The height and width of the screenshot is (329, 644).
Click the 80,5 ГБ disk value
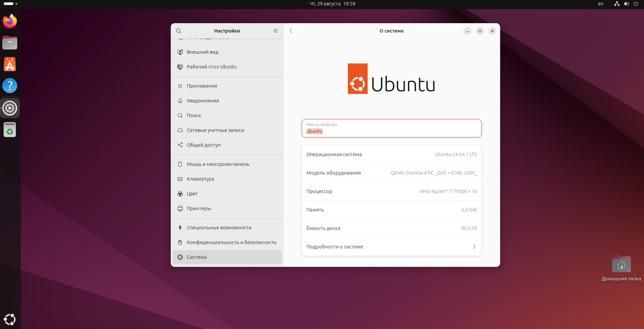click(x=469, y=228)
